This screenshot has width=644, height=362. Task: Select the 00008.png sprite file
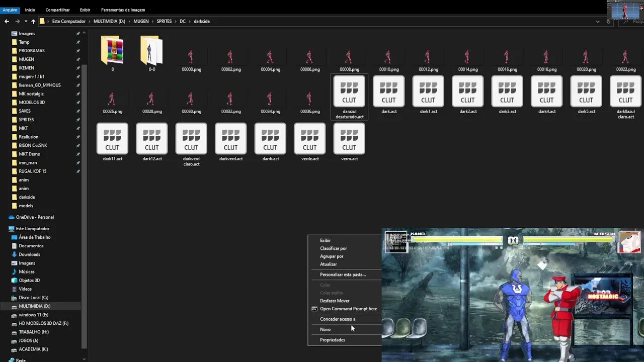coord(349,60)
